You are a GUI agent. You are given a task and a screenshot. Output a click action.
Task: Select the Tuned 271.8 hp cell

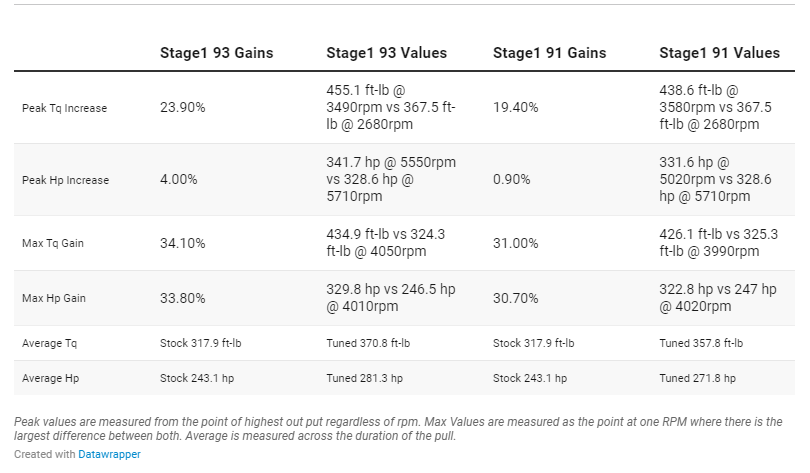(x=697, y=379)
